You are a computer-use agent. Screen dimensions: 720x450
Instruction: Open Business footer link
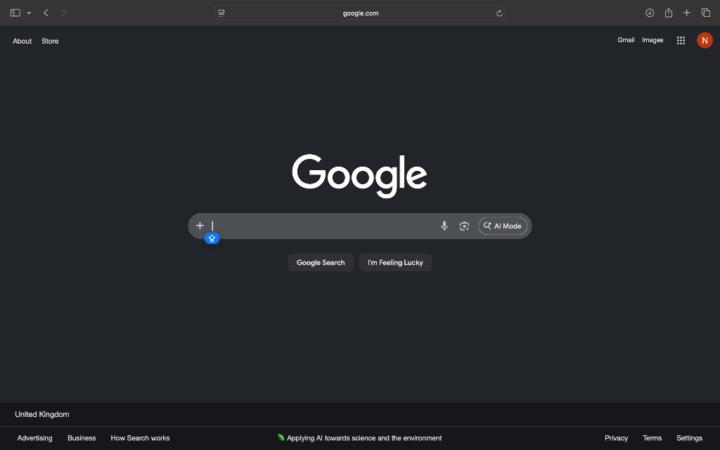82,438
